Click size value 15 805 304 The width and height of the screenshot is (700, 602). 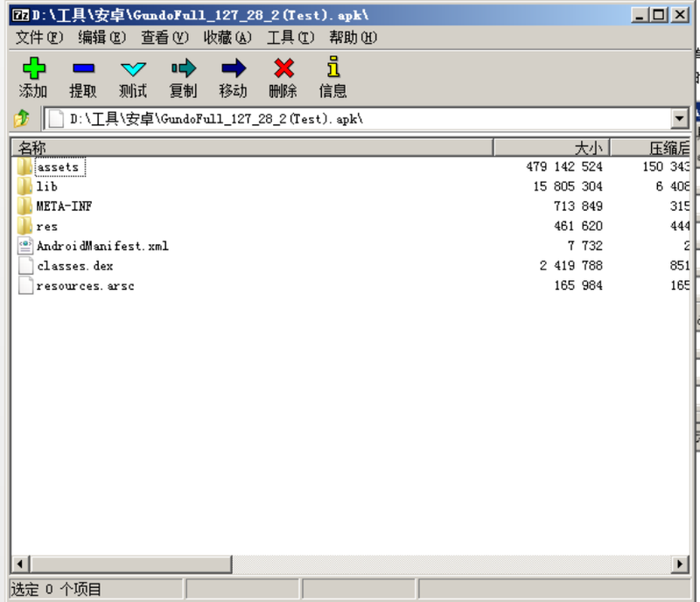click(x=568, y=186)
